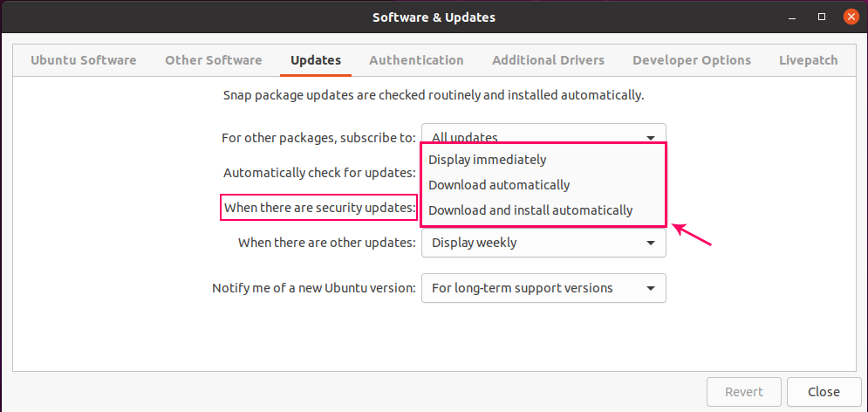
Task: Open the Livepatch tab
Action: pos(809,60)
